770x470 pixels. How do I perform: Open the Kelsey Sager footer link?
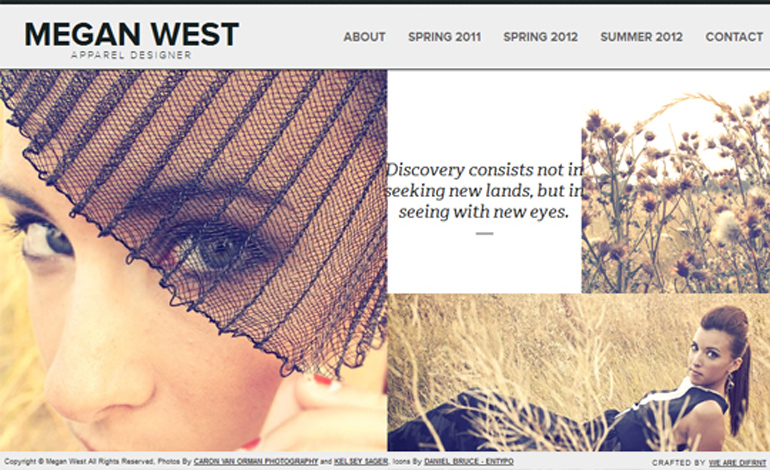[x=361, y=462]
